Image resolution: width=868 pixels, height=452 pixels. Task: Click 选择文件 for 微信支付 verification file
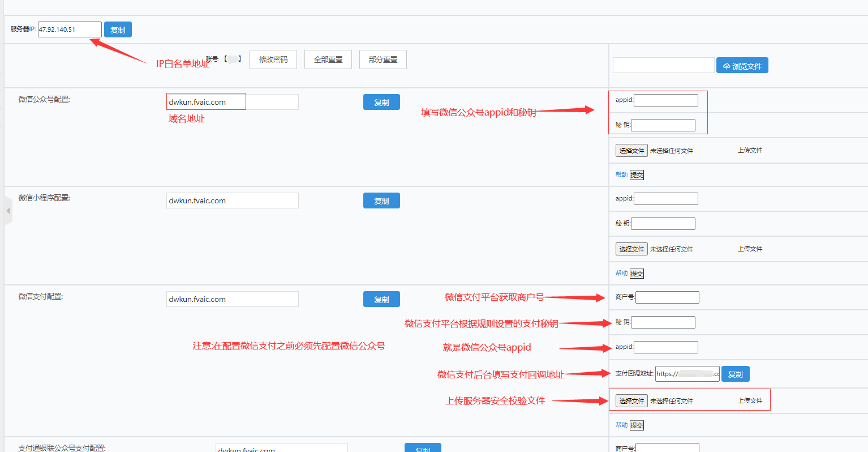631,401
